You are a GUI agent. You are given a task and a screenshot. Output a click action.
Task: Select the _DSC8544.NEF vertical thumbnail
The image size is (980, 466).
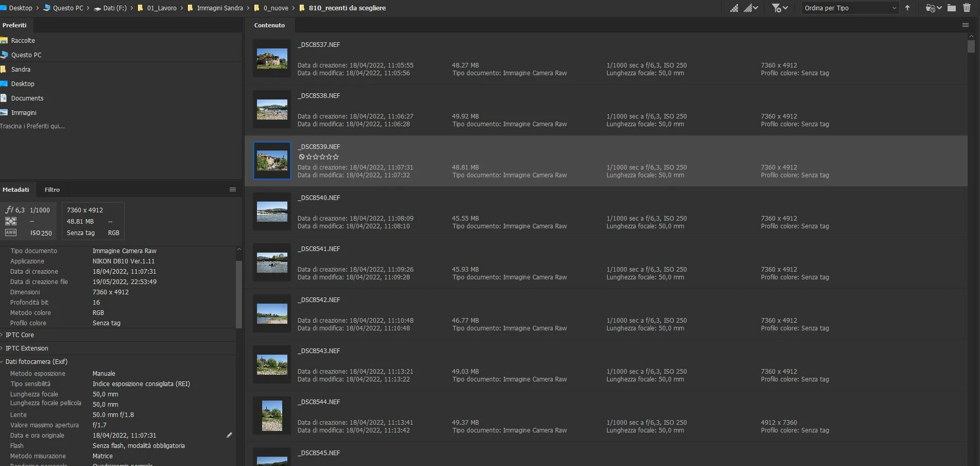[272, 415]
